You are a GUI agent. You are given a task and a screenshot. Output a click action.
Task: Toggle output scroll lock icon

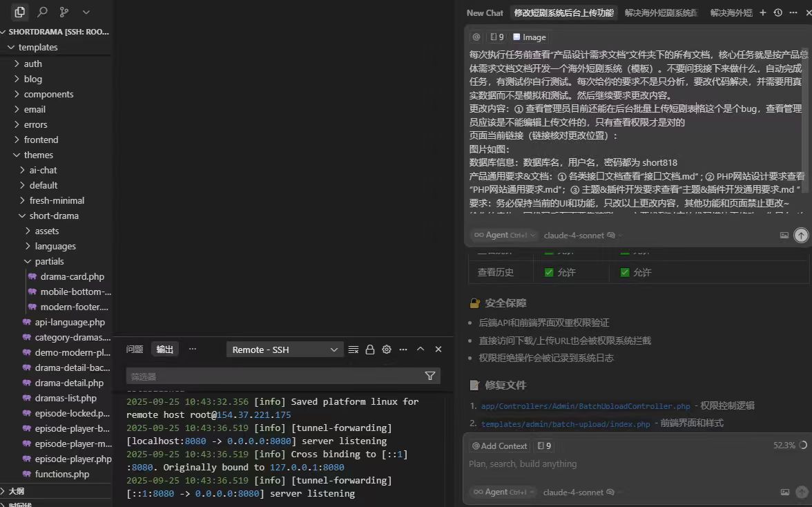pyautogui.click(x=370, y=350)
